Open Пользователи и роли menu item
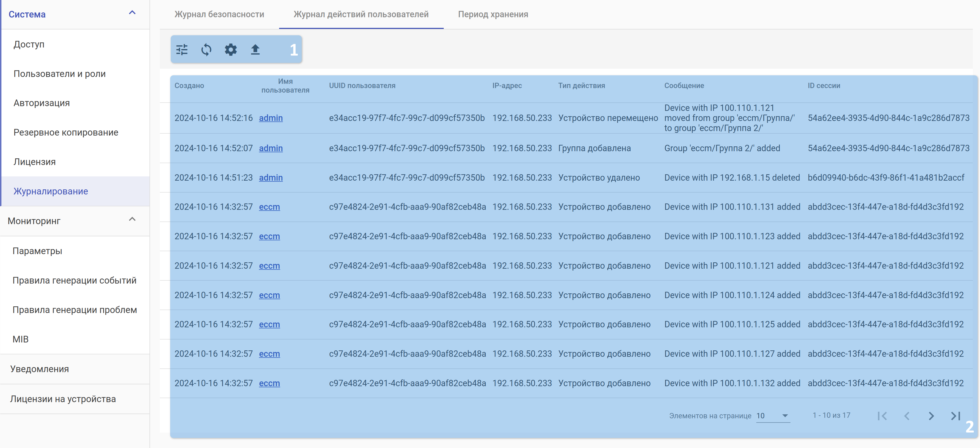Viewport: 980px width, 448px height. (60, 74)
